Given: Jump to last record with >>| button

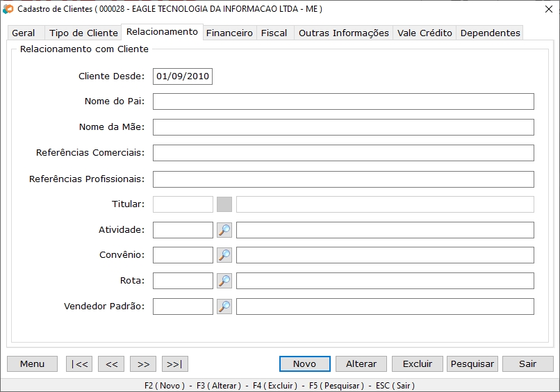Looking at the screenshot, I should point(175,364).
